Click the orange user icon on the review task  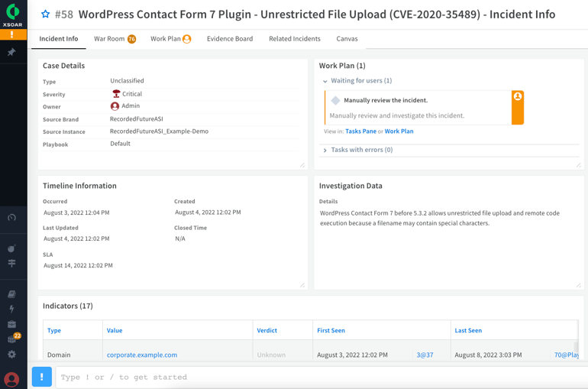pos(518,96)
